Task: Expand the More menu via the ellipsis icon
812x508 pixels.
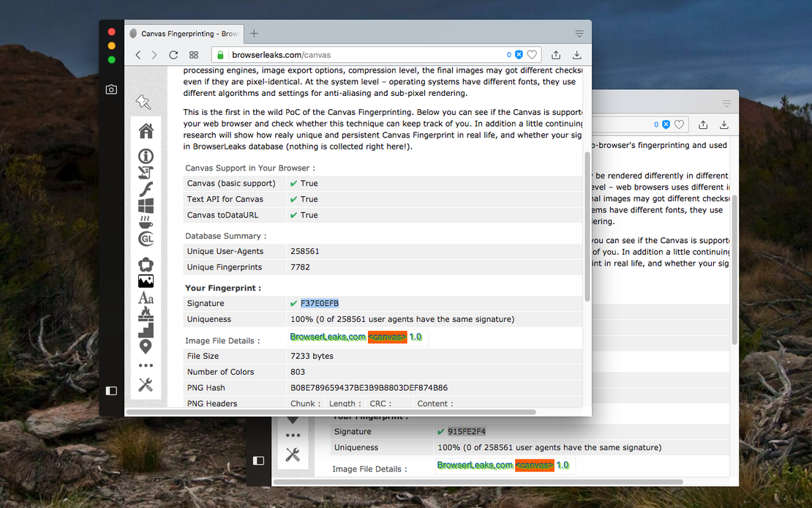Action: 146,365
